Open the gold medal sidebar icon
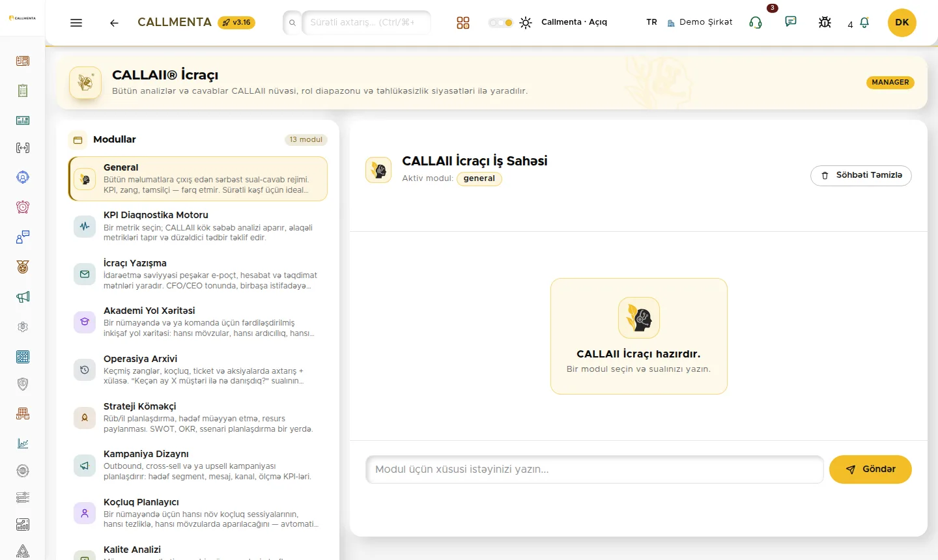938x560 pixels. click(23, 267)
